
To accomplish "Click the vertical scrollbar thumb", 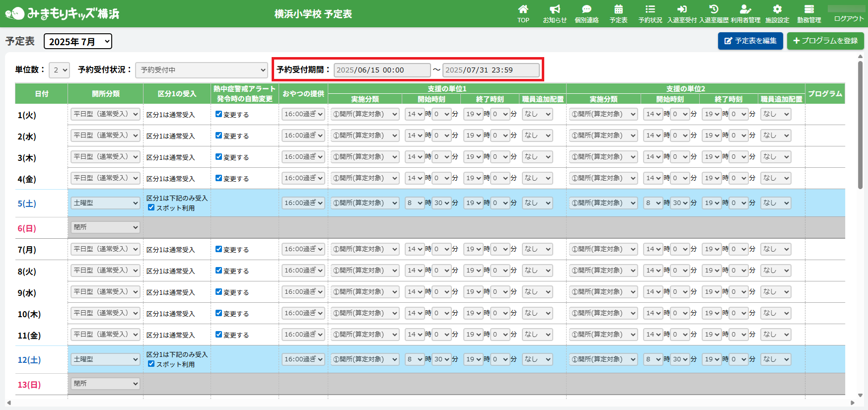I will (x=860, y=124).
